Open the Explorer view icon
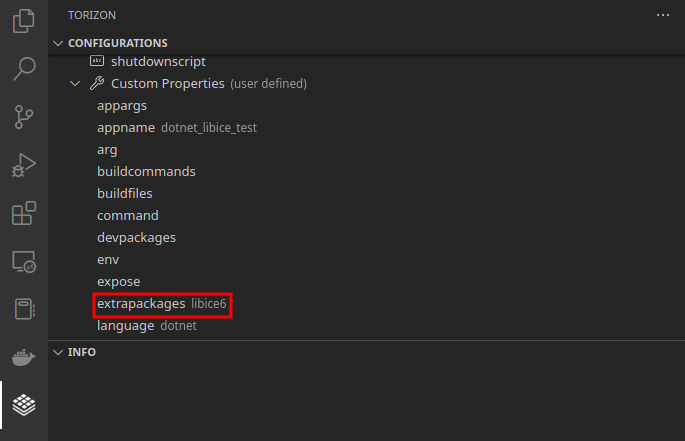This screenshot has height=441, width=685. click(x=24, y=21)
